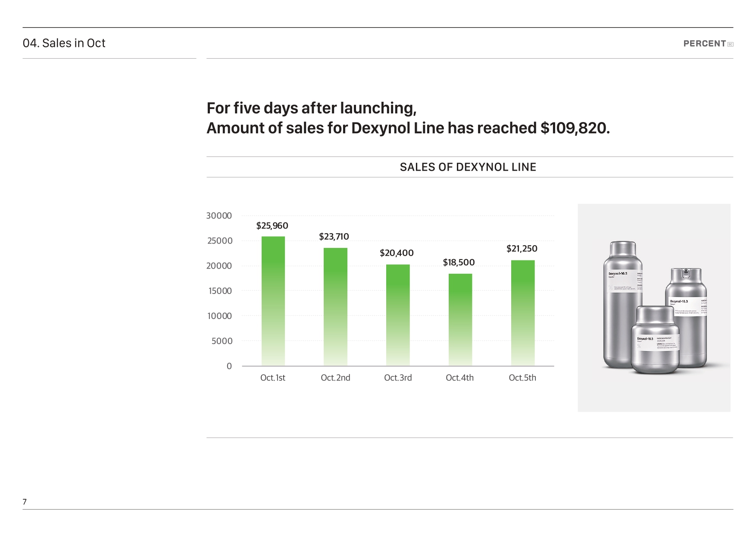Click page number 7
The height and width of the screenshot is (535, 756).
tap(25, 502)
